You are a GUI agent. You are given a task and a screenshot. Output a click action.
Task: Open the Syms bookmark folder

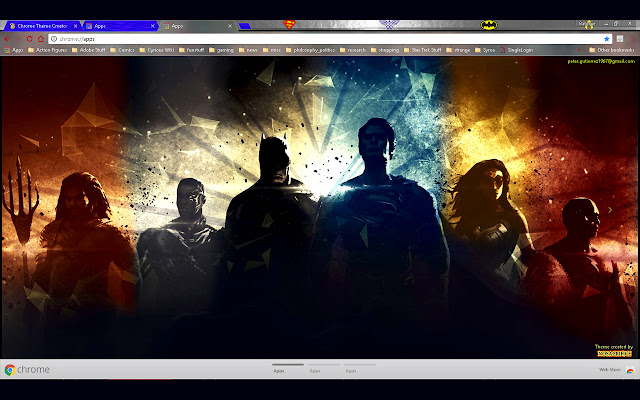coord(485,50)
